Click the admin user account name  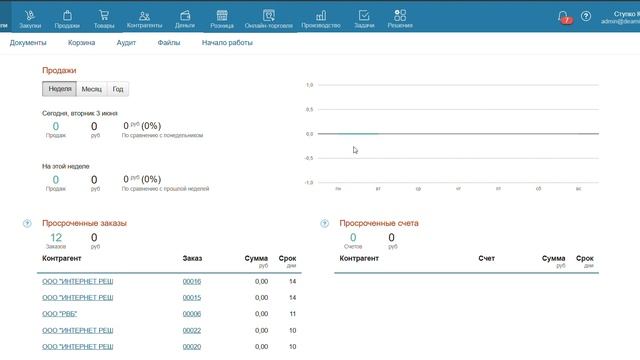[x=620, y=18]
